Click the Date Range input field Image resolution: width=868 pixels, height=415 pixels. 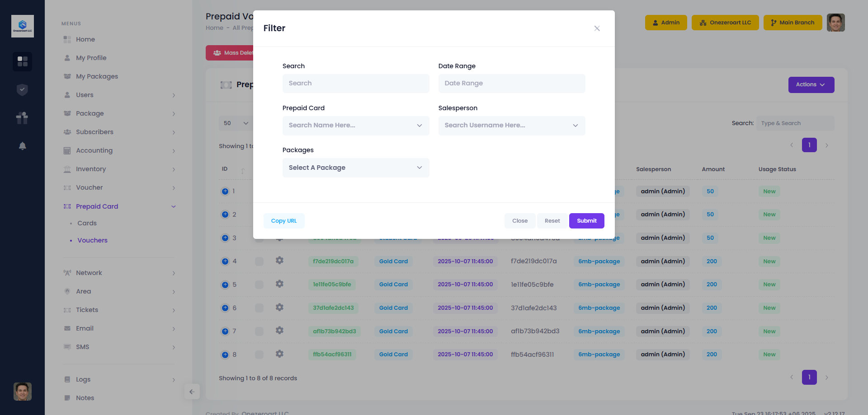pos(511,84)
